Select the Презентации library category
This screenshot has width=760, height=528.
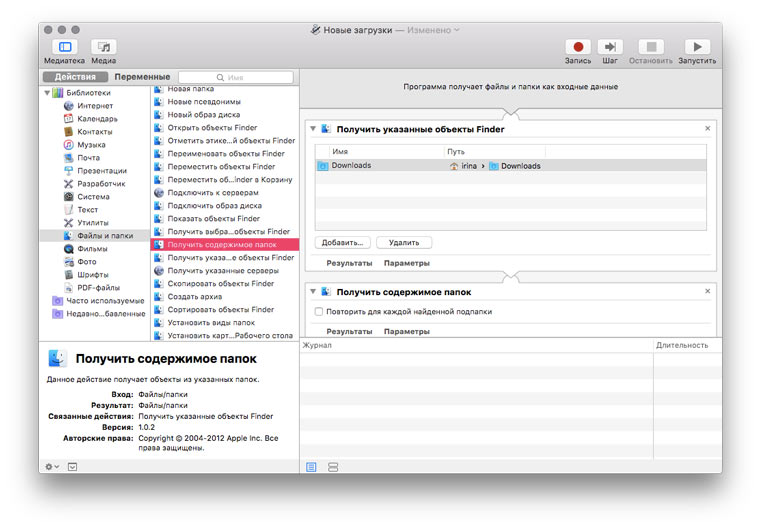pyautogui.click(x=102, y=171)
